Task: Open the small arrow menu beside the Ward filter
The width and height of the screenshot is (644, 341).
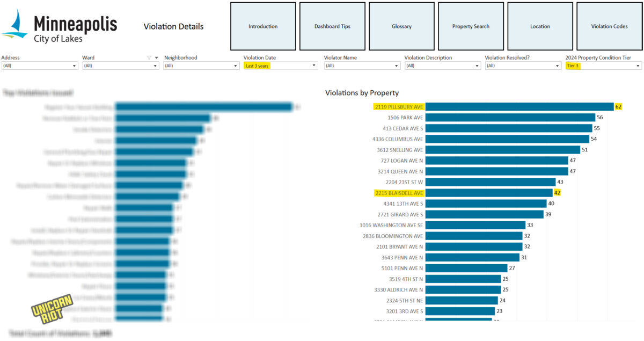Action: (156, 57)
